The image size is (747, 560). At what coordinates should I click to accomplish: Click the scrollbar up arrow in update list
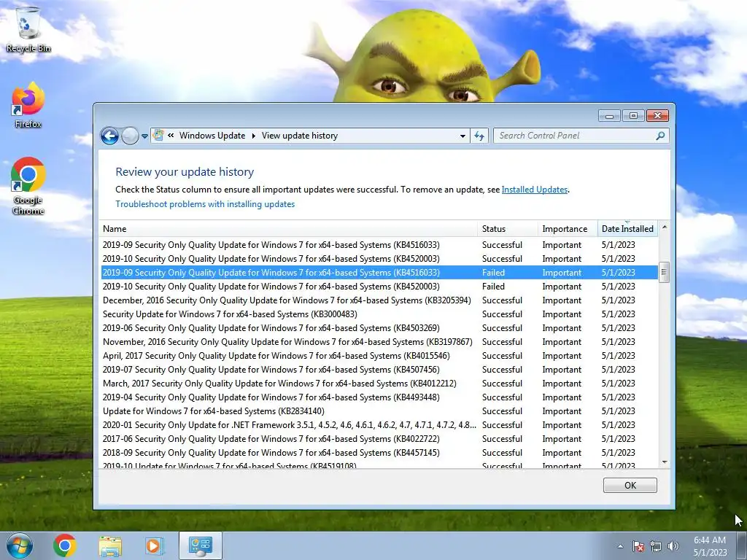[x=664, y=227]
